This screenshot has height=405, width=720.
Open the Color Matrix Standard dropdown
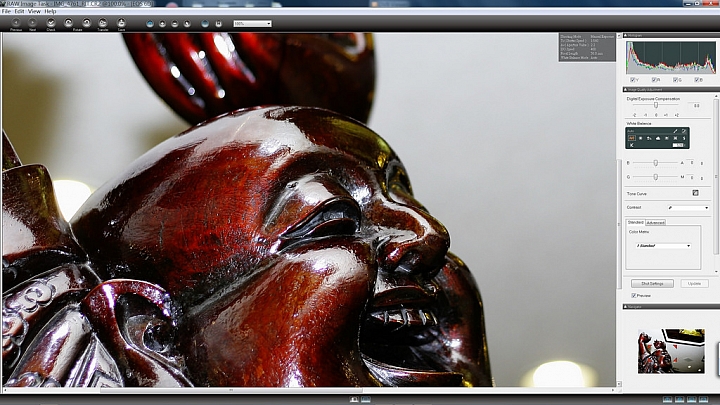664,246
